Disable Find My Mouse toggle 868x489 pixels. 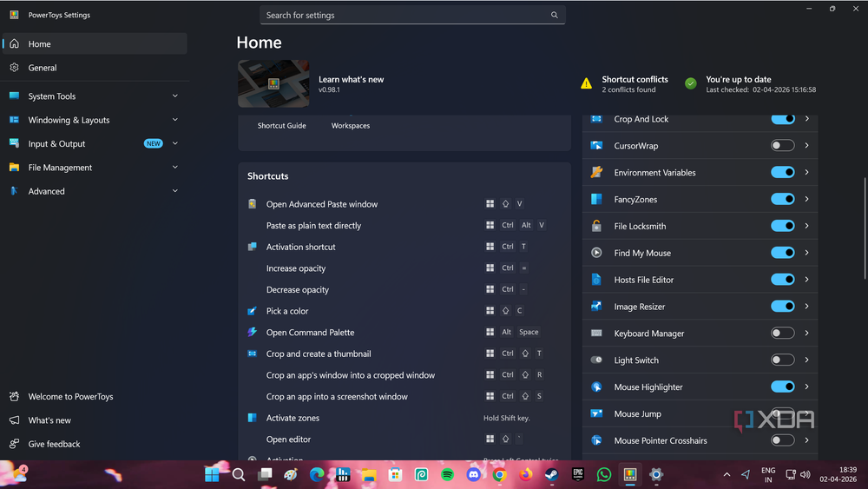point(783,253)
